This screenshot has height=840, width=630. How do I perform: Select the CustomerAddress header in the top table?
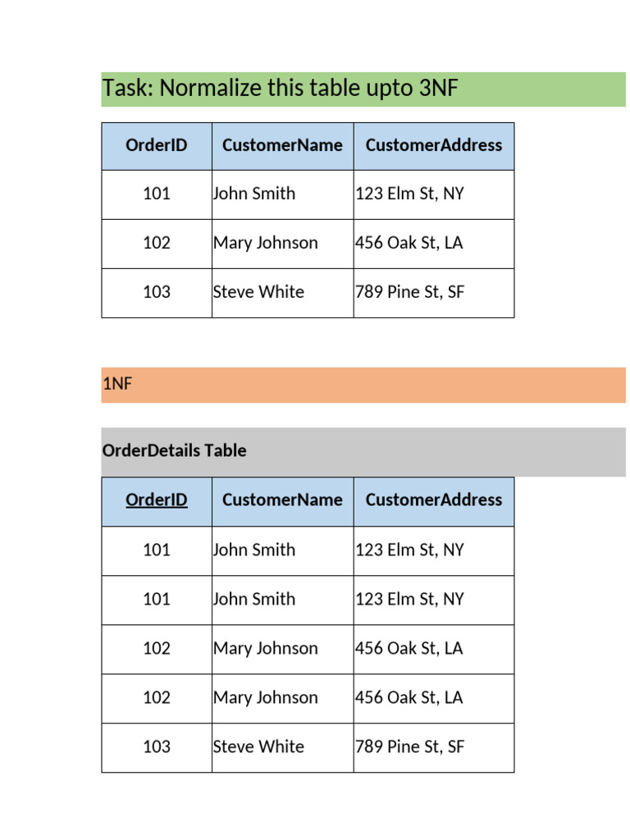tap(434, 146)
